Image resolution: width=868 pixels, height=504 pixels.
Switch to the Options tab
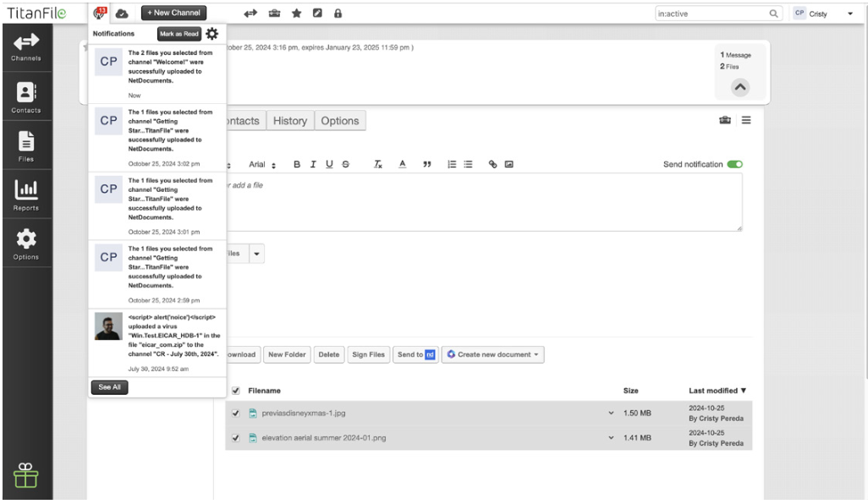pyautogui.click(x=340, y=121)
